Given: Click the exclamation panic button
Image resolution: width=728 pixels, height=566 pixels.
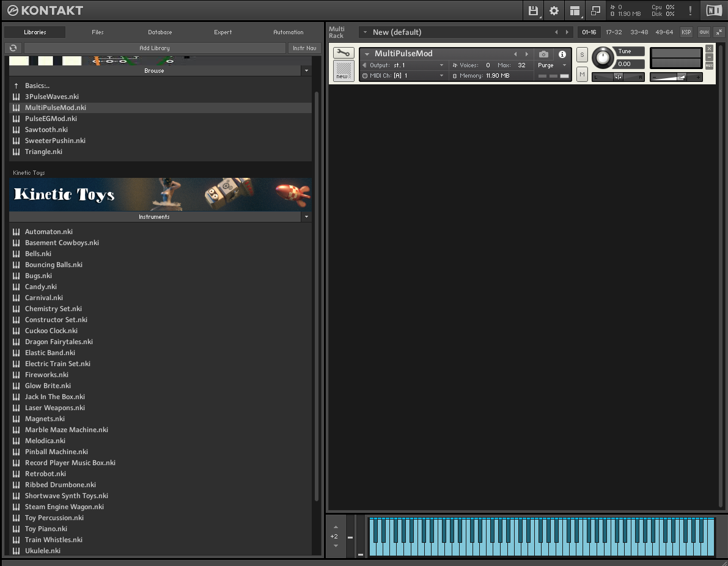Looking at the screenshot, I should [690, 10].
